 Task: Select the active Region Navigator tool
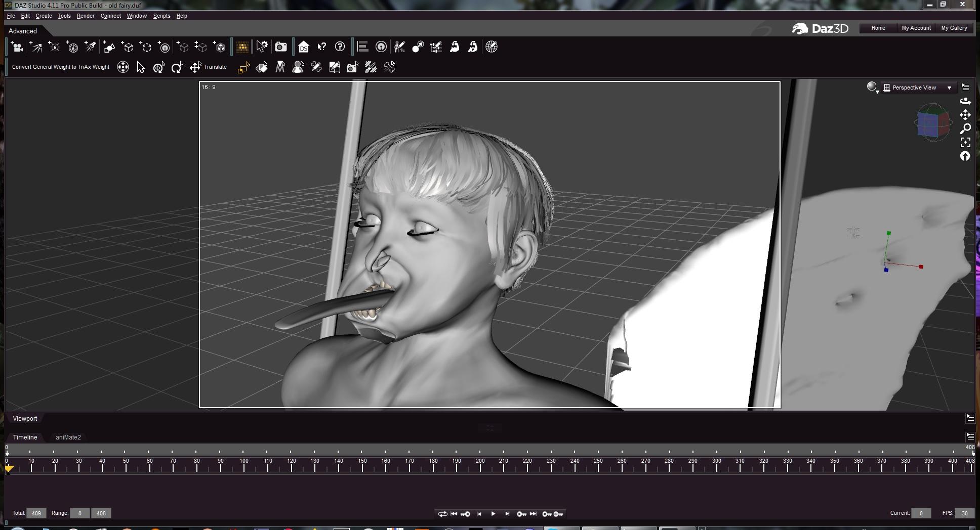243,67
